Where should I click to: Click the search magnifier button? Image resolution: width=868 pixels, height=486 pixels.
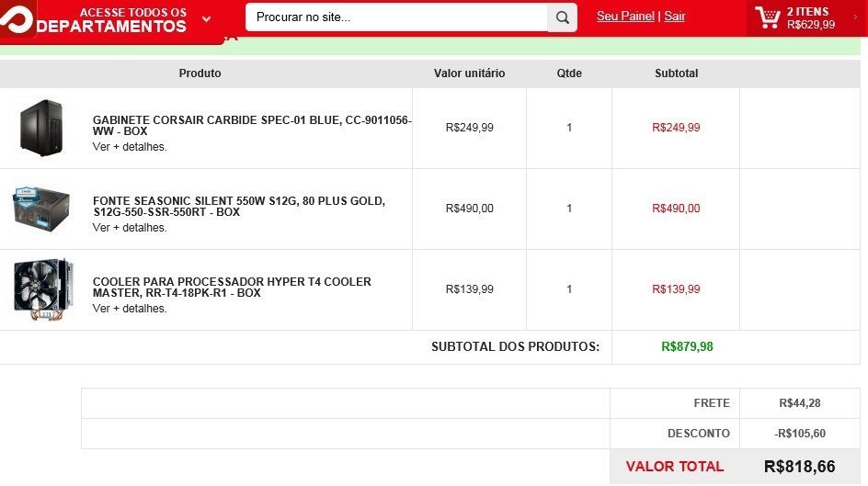[563, 17]
